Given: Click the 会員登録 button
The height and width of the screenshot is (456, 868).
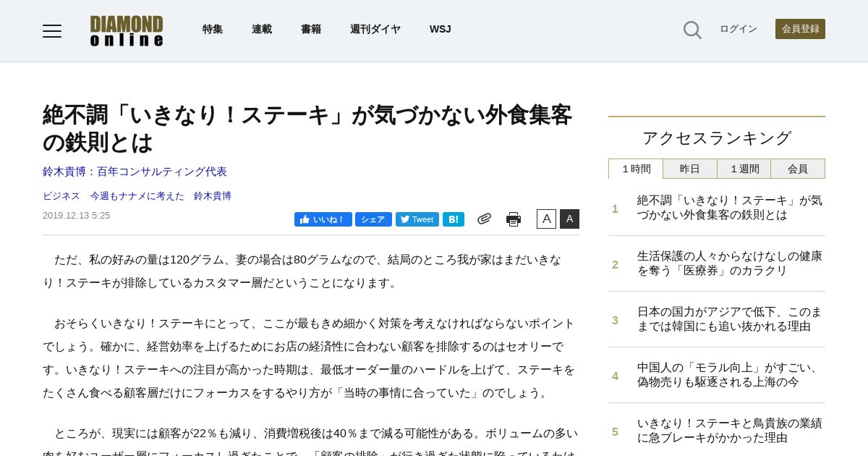Looking at the screenshot, I should (x=800, y=29).
